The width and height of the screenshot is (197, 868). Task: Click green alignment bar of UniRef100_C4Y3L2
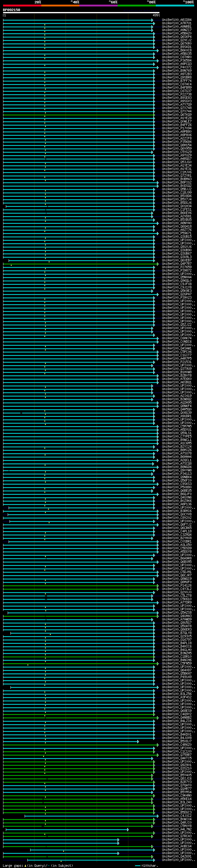80,589
